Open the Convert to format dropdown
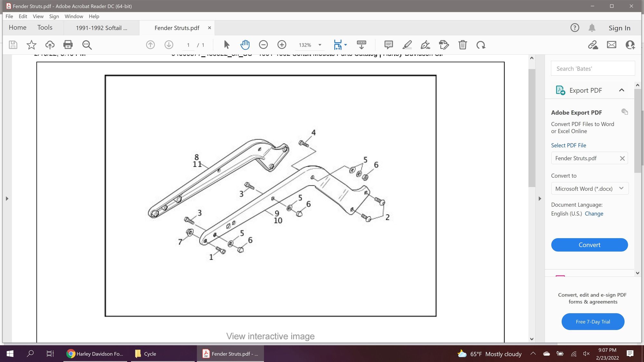Viewport: 644px width, 362px height. pyautogui.click(x=589, y=189)
